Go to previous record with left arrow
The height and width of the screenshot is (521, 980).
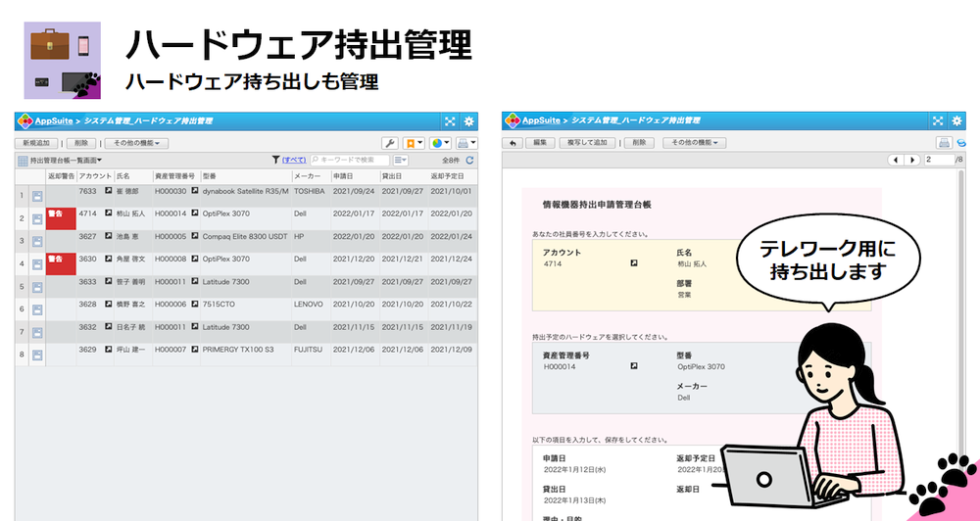[x=896, y=160]
